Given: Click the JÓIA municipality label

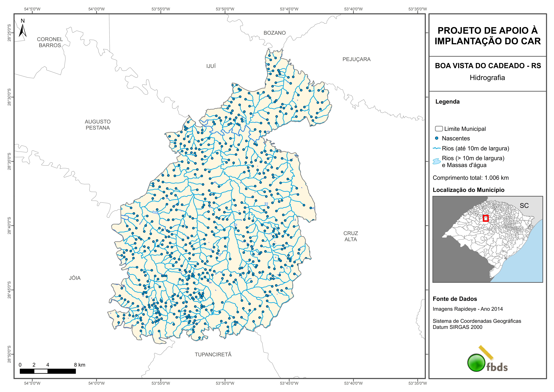Looking at the screenshot, I should click(x=75, y=278).
